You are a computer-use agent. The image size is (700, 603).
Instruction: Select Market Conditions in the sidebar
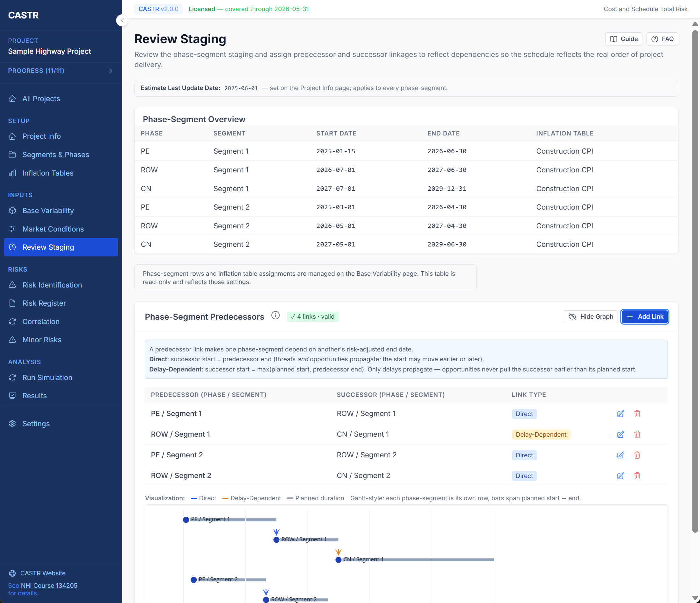click(53, 229)
